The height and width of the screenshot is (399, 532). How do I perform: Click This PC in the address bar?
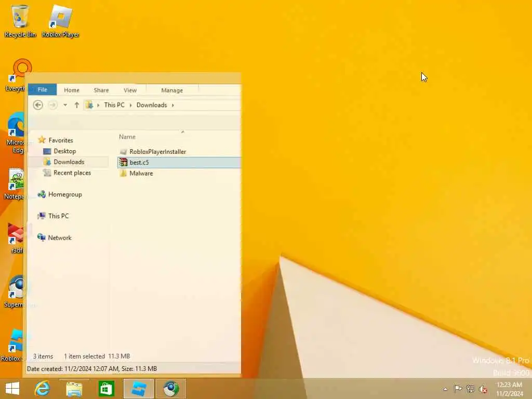tap(114, 105)
